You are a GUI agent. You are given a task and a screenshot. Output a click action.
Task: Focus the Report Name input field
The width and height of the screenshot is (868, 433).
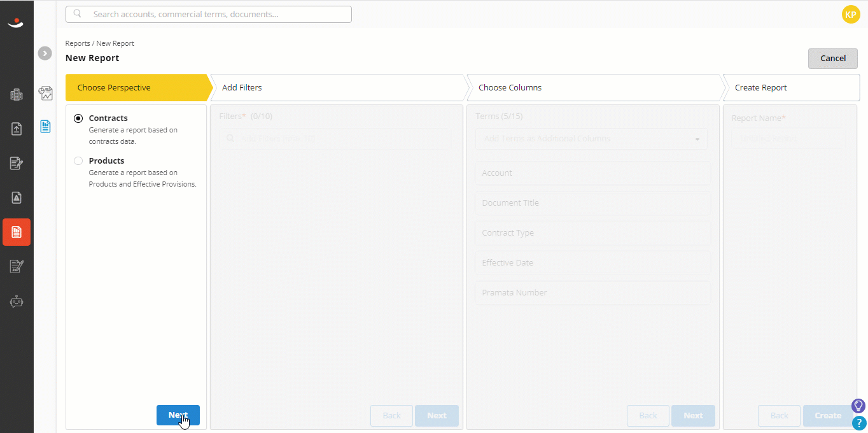[788, 139]
